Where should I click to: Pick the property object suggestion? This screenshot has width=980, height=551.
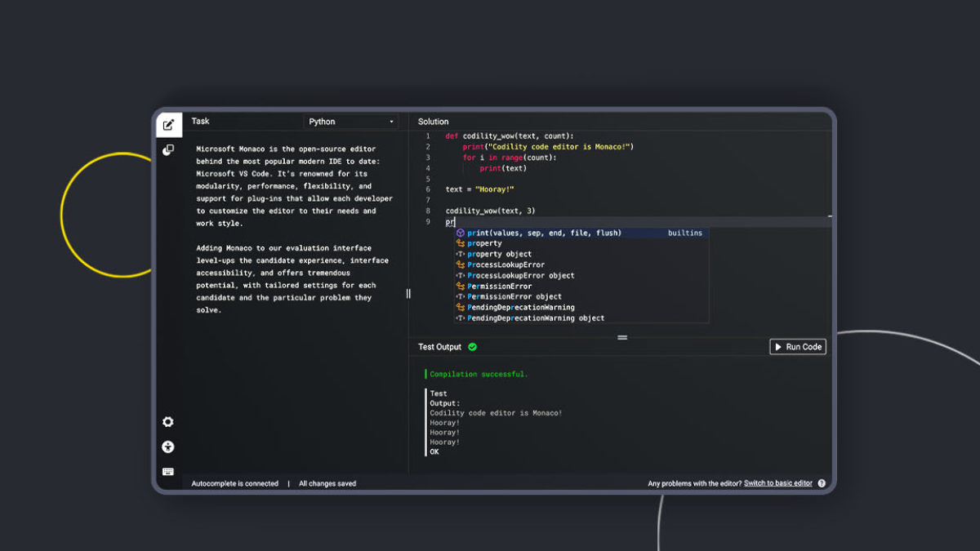pos(581,254)
